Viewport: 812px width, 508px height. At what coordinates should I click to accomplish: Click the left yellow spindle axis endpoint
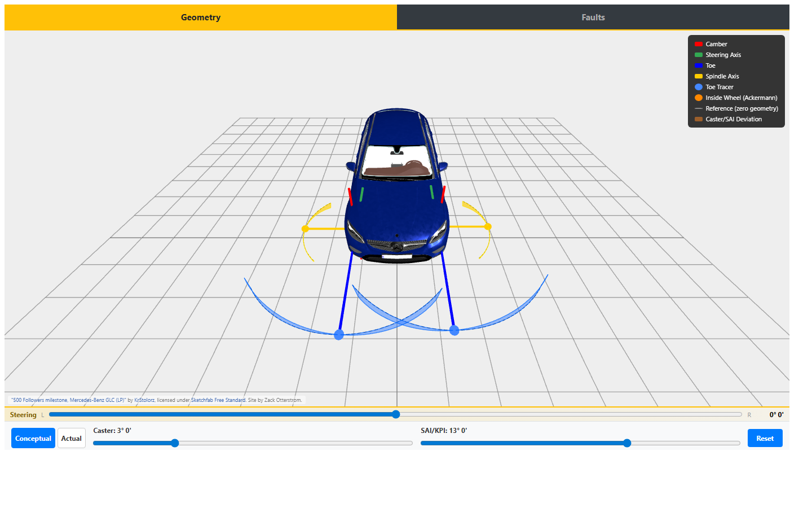point(305,229)
